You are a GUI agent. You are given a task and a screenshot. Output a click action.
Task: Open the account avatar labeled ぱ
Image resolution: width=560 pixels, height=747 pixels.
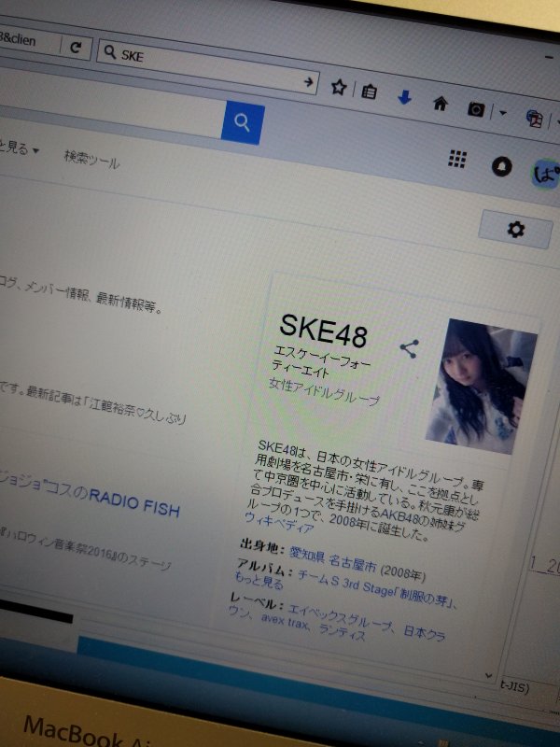point(546,174)
